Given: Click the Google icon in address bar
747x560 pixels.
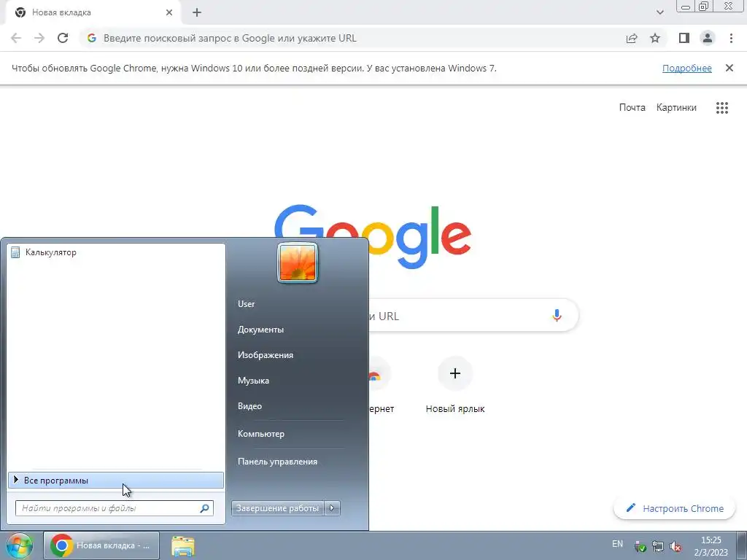Looking at the screenshot, I should [92, 38].
